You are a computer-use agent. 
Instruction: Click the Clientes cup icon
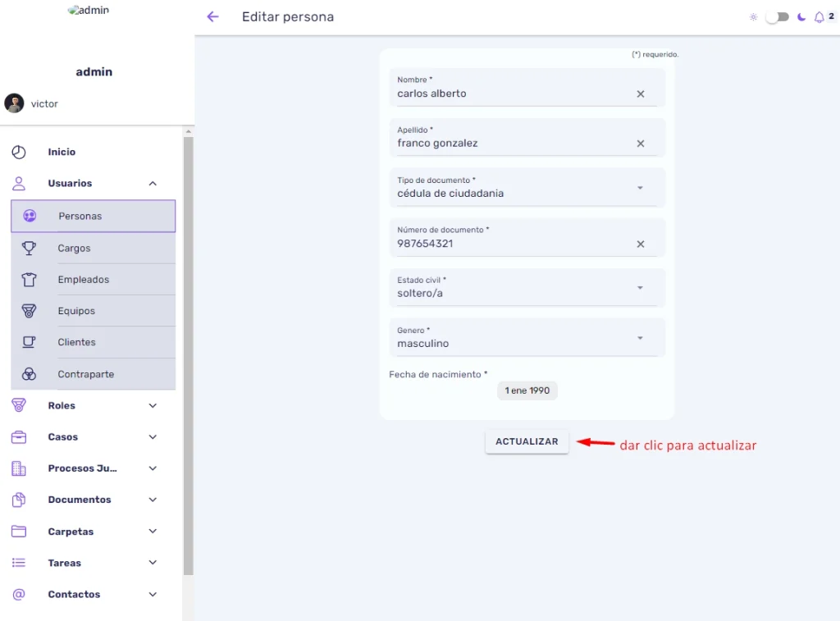(x=29, y=342)
